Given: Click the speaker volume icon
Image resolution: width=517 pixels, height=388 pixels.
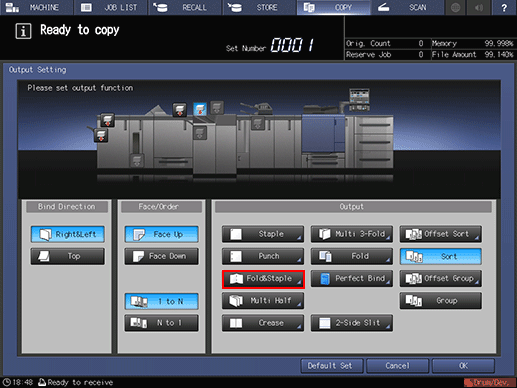Looking at the screenshot, I should click(x=479, y=7).
